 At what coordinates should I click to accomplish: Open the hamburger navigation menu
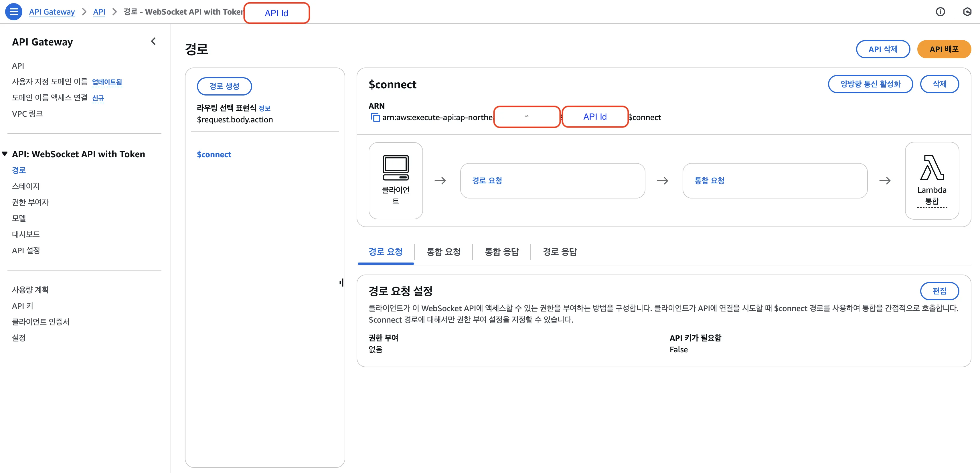[x=14, y=11]
